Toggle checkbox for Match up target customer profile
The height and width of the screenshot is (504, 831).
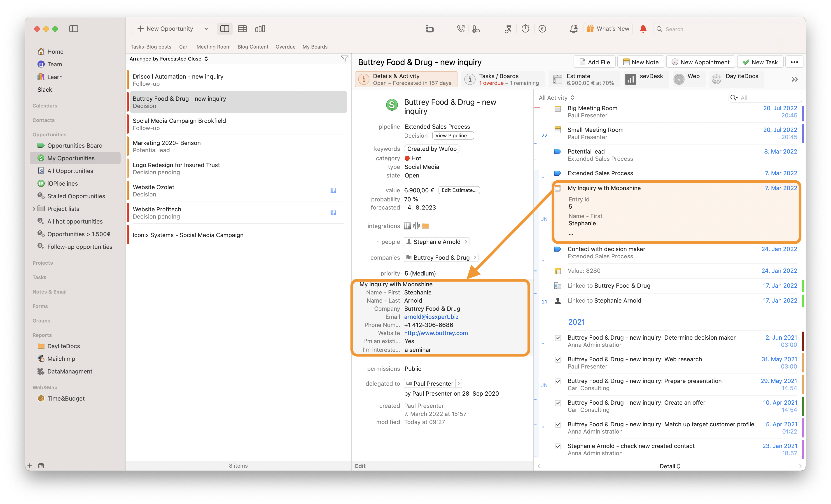558,424
